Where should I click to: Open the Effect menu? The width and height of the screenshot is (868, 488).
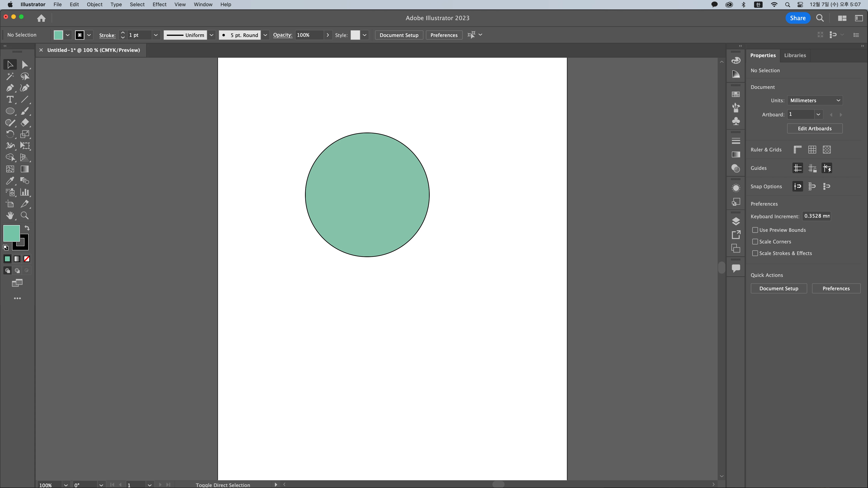(x=159, y=4)
